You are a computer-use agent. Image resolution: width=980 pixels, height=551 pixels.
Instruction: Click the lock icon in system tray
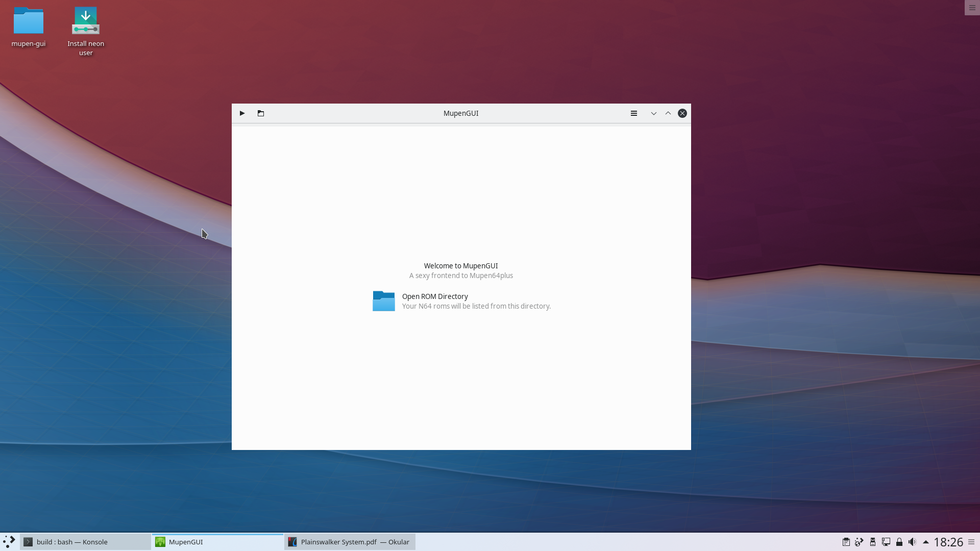click(x=899, y=542)
